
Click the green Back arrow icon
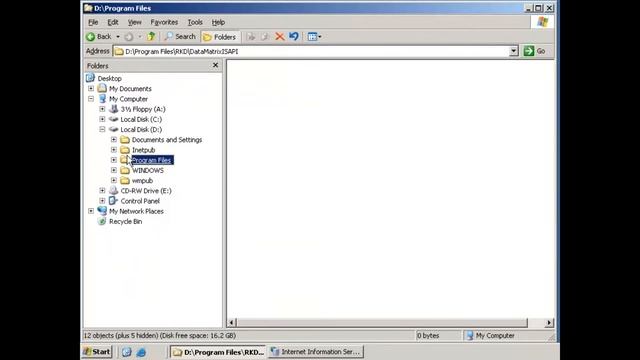pyautogui.click(x=90, y=37)
